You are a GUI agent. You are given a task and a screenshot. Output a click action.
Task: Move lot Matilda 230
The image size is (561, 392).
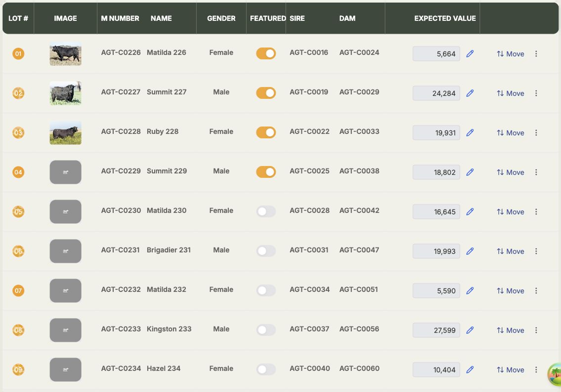[x=510, y=212]
